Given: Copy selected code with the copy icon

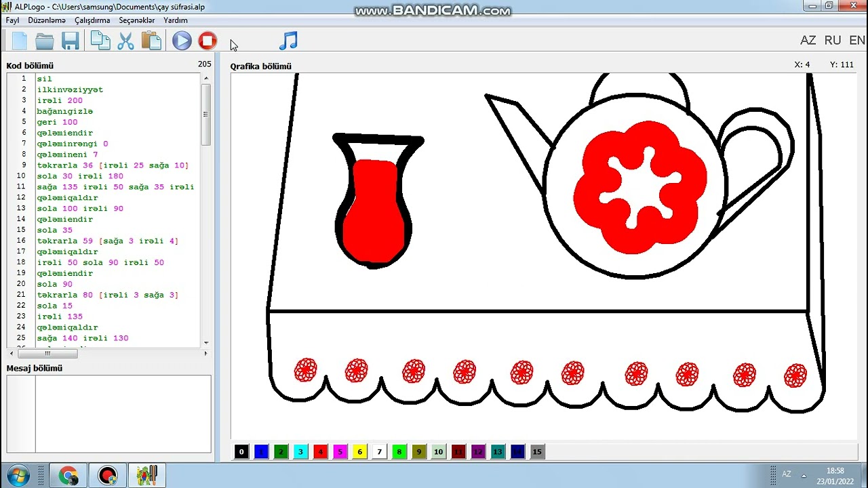Looking at the screenshot, I should (100, 41).
